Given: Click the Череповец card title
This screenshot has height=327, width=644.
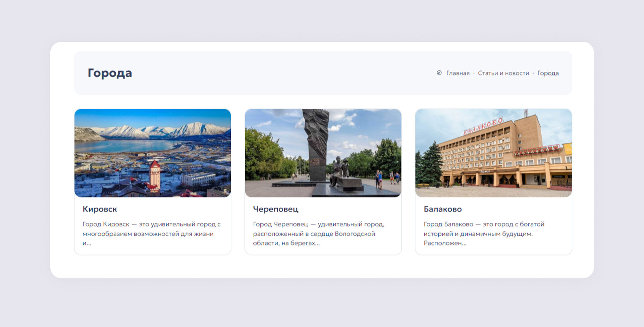Looking at the screenshot, I should (x=275, y=209).
